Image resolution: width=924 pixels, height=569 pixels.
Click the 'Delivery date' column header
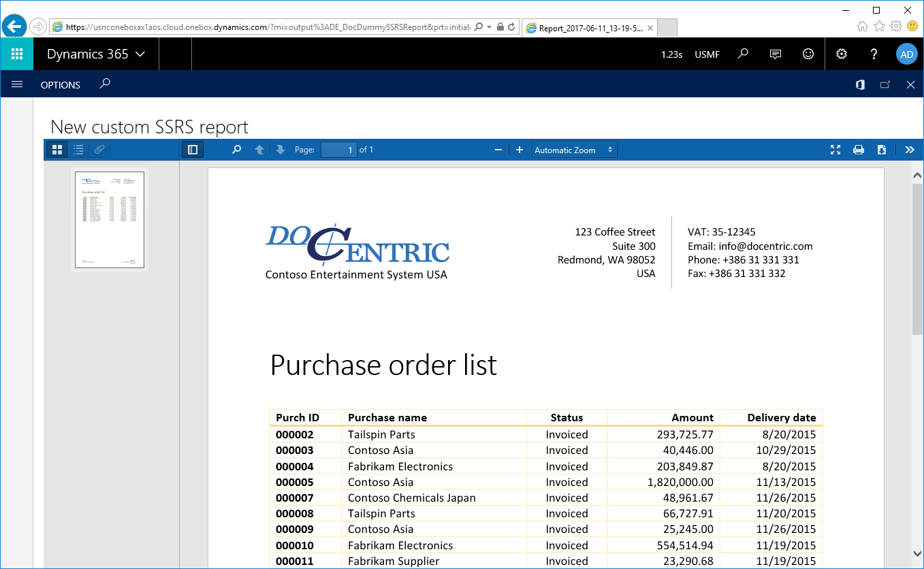point(782,417)
